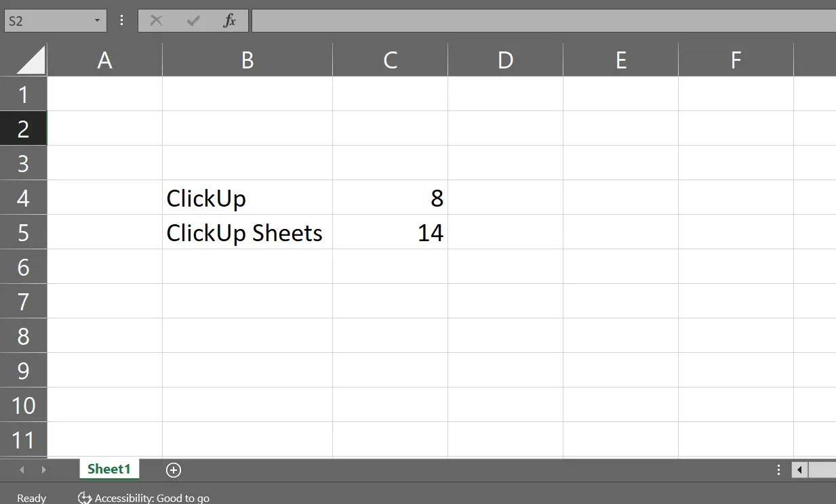
Task: Select row 11 header
Action: [23, 440]
